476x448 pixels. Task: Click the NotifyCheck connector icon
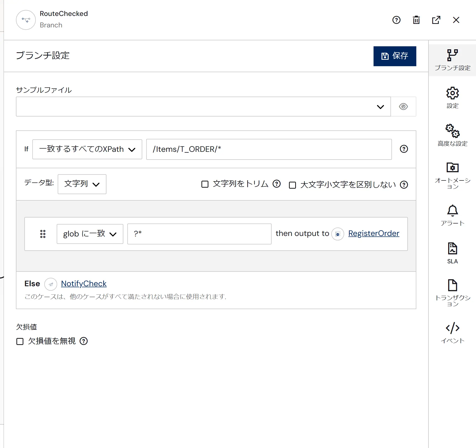click(51, 284)
